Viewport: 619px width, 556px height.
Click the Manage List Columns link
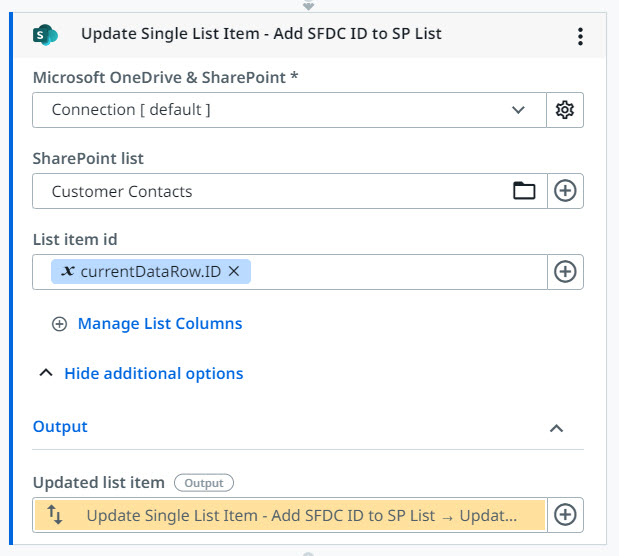coord(160,324)
